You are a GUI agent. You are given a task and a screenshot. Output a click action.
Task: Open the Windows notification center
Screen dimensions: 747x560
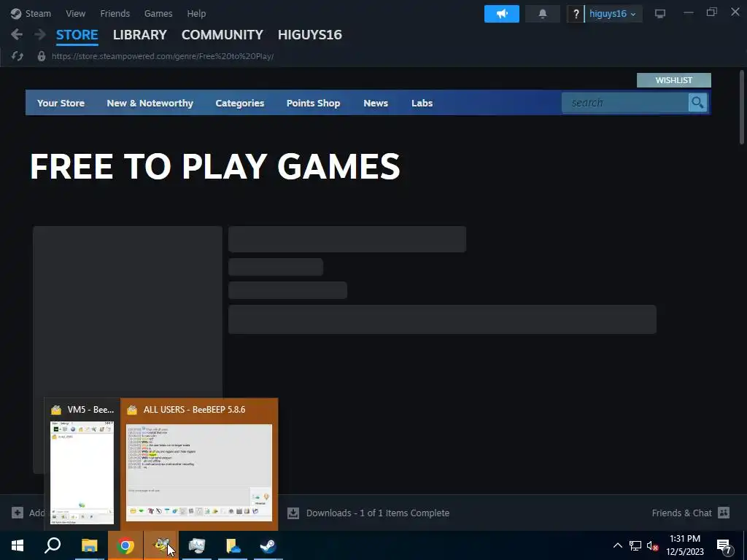(724, 546)
